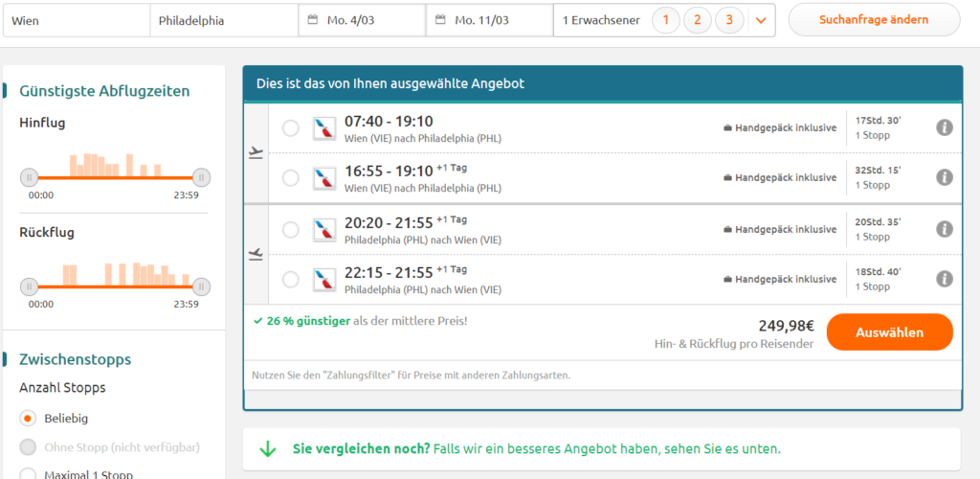Viewport: 980px width, 479px height.
Task: Click the Philadelphia destination field
Action: click(224, 20)
